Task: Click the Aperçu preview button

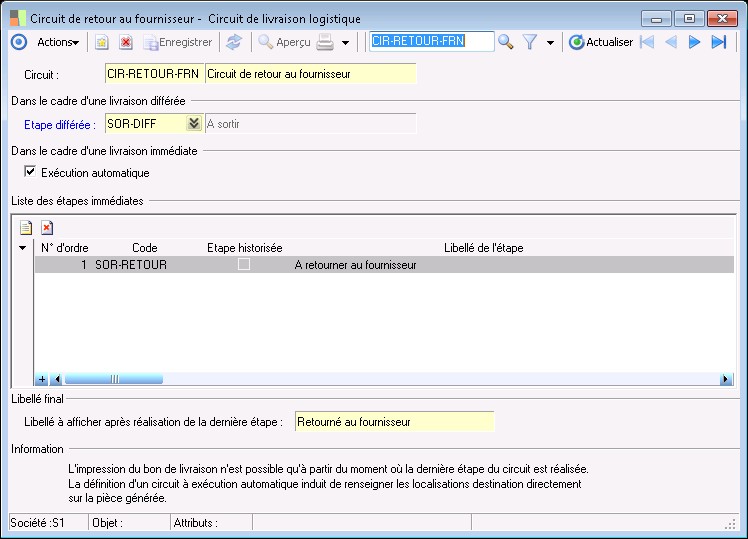Action: pyautogui.click(x=284, y=42)
